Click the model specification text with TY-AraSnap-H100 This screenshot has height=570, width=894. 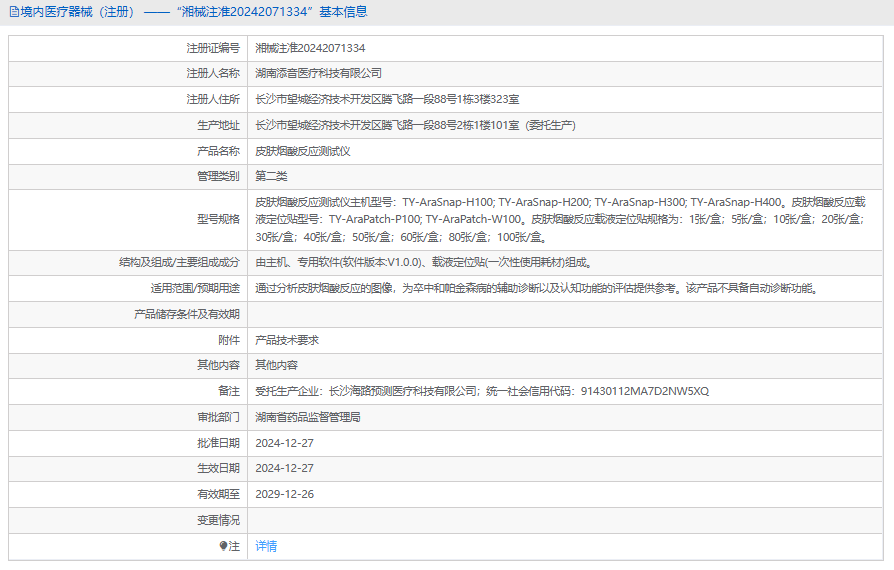[560, 219]
